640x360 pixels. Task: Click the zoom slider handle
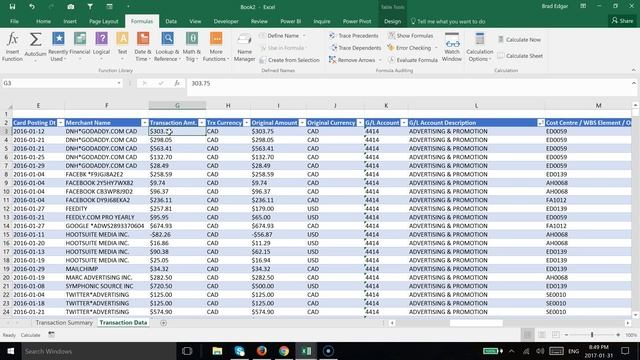[592, 335]
